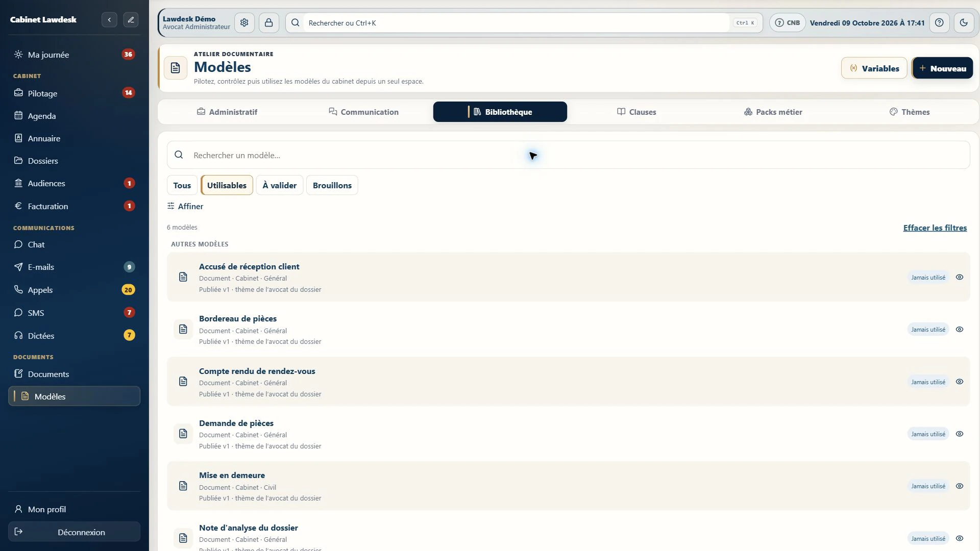Expand the Affiner filter options
Screen dimensions: 980x551
[185, 206]
